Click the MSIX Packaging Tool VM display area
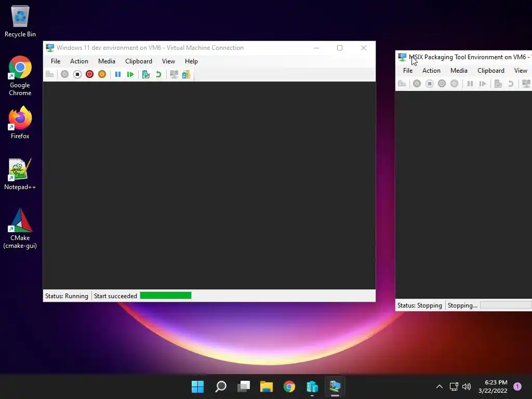 (464, 195)
